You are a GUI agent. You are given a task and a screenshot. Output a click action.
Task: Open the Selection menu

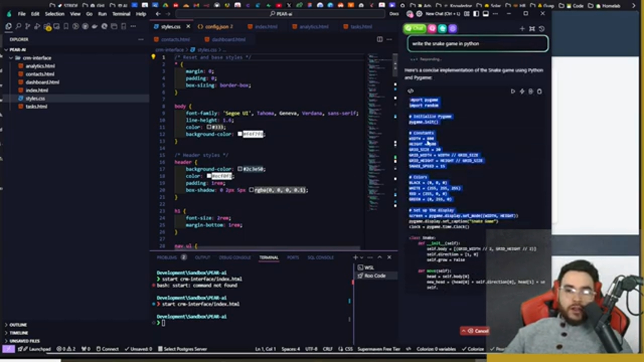coord(54,14)
